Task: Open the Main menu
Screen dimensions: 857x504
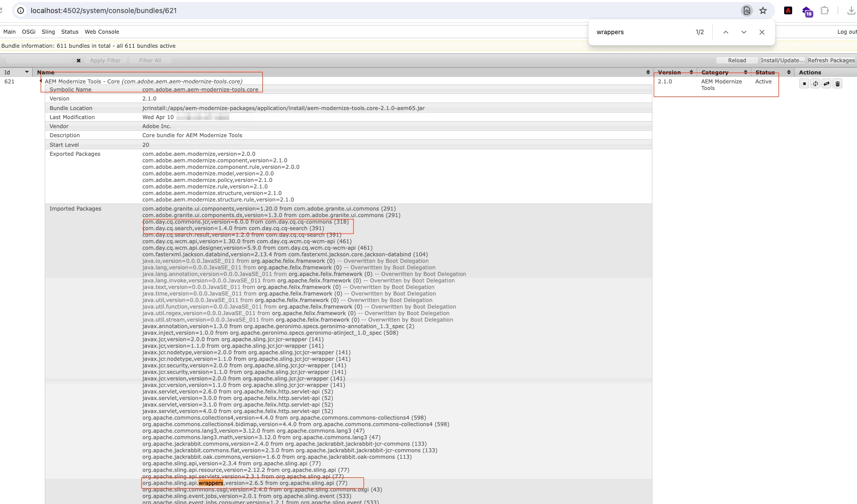Action: (x=10, y=32)
